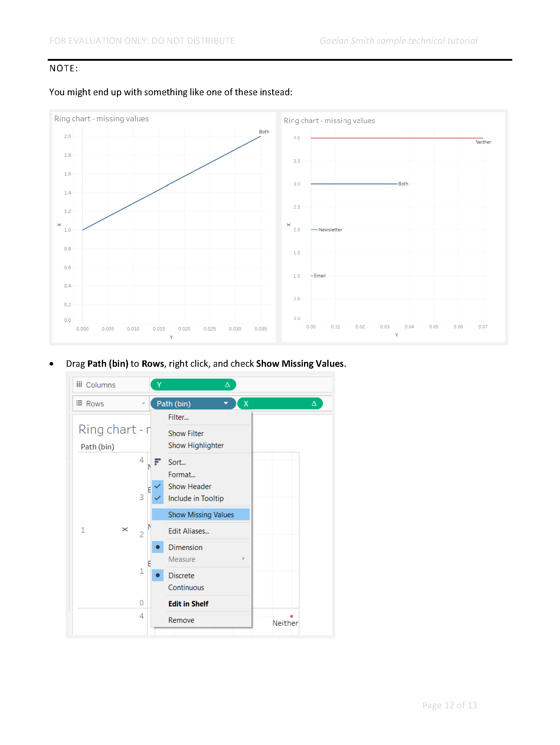This screenshot has width=560, height=745.
Task: Click the Path (bin) header label
Action: tap(97, 447)
